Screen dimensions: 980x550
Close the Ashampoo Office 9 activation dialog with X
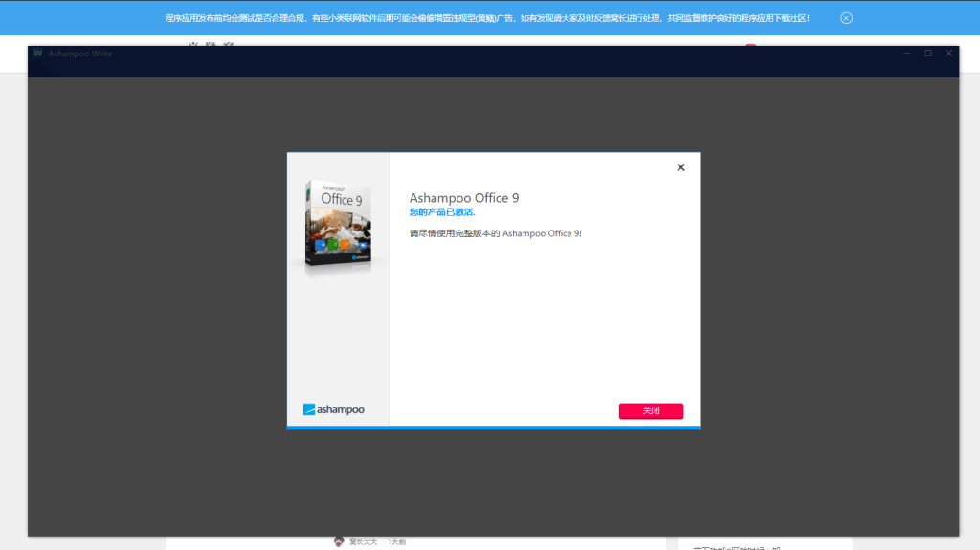(x=680, y=167)
